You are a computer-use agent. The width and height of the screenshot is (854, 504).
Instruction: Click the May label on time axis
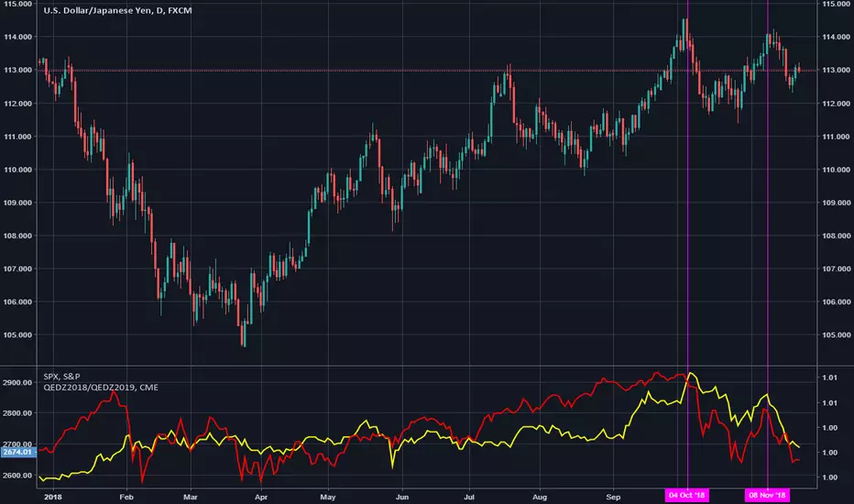[x=328, y=497]
